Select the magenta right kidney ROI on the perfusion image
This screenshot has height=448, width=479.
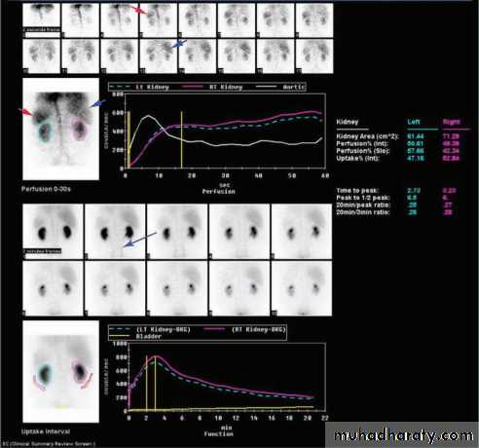point(79,130)
